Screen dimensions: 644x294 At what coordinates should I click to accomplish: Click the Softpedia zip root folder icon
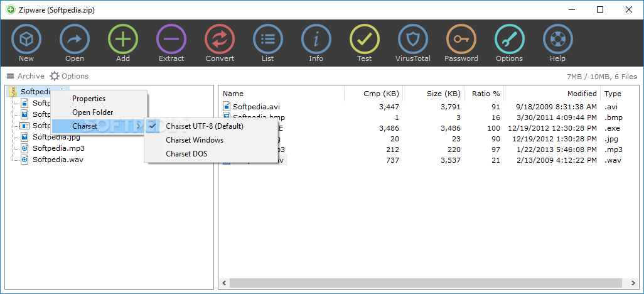[13, 91]
